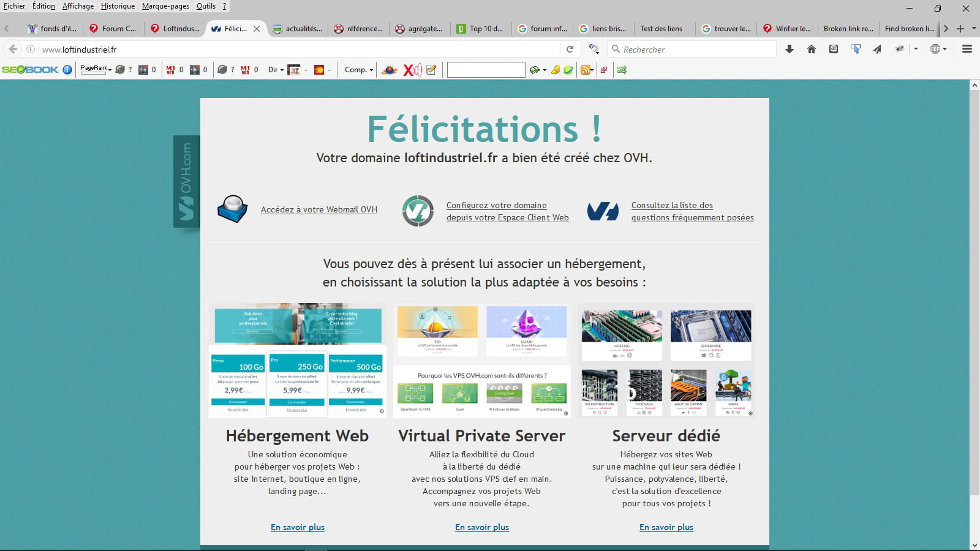Screen dimensions: 980x551
Task: Click the red pop-out windows icon
Action: tap(604, 70)
